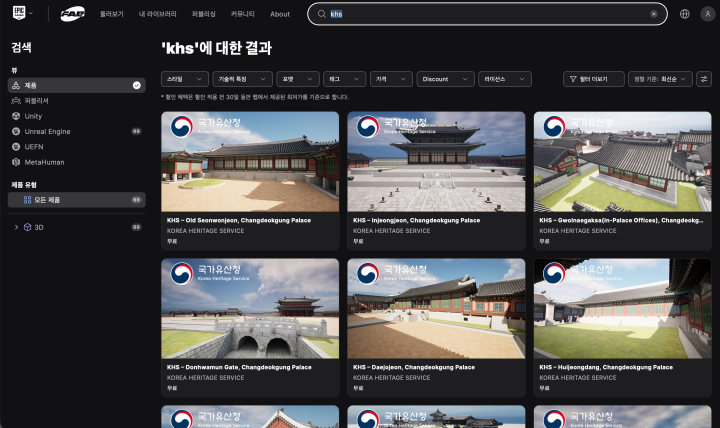This screenshot has height=428, width=720.
Task: Open the 스타일 filter dropdown
Action: click(185, 79)
